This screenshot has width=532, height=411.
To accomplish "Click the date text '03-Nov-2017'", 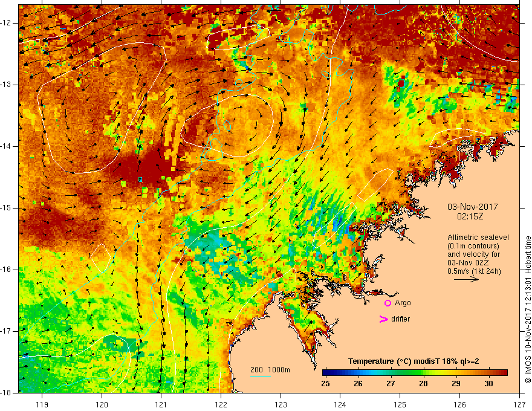I will pos(473,207).
